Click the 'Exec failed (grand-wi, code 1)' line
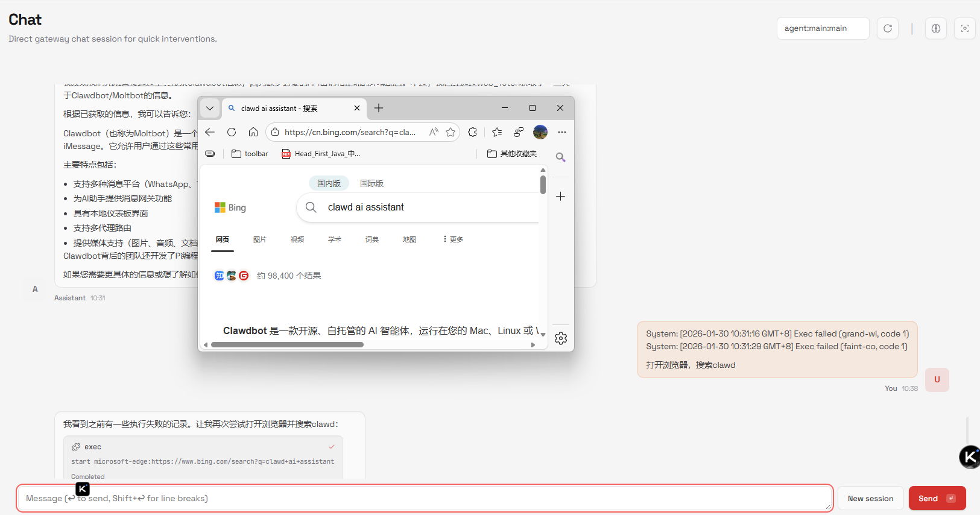 click(777, 333)
